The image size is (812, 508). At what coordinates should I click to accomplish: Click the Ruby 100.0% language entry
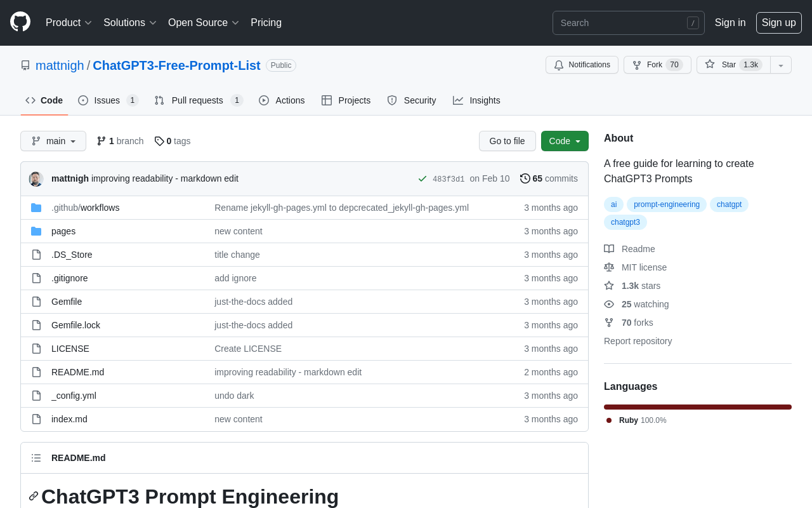(636, 420)
